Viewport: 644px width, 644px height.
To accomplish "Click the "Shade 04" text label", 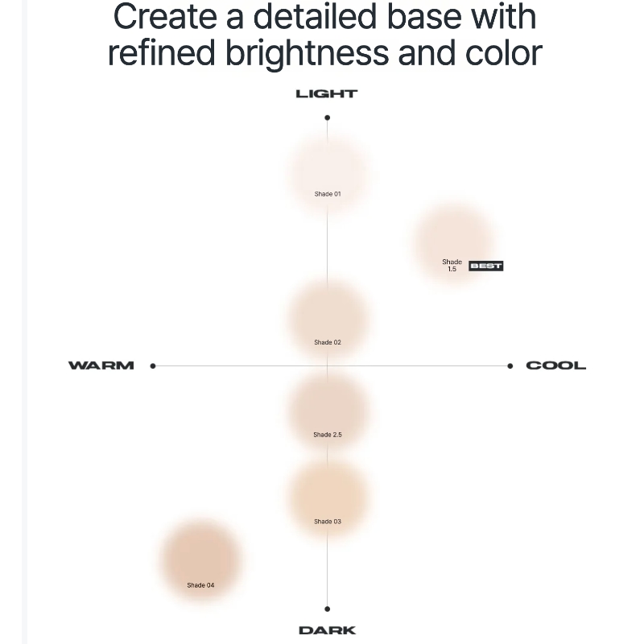I will (x=200, y=585).
